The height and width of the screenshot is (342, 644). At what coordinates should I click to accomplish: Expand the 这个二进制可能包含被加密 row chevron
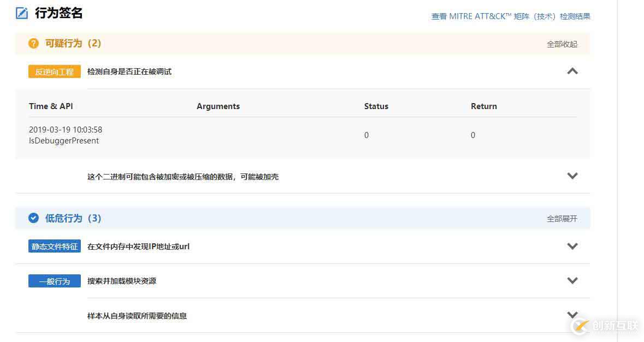pyautogui.click(x=572, y=176)
